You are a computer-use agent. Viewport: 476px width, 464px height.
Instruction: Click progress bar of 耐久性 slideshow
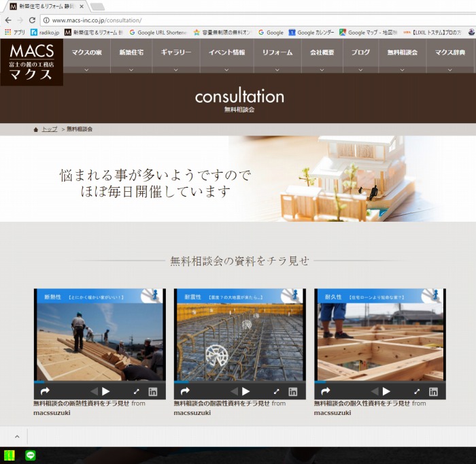380,382
